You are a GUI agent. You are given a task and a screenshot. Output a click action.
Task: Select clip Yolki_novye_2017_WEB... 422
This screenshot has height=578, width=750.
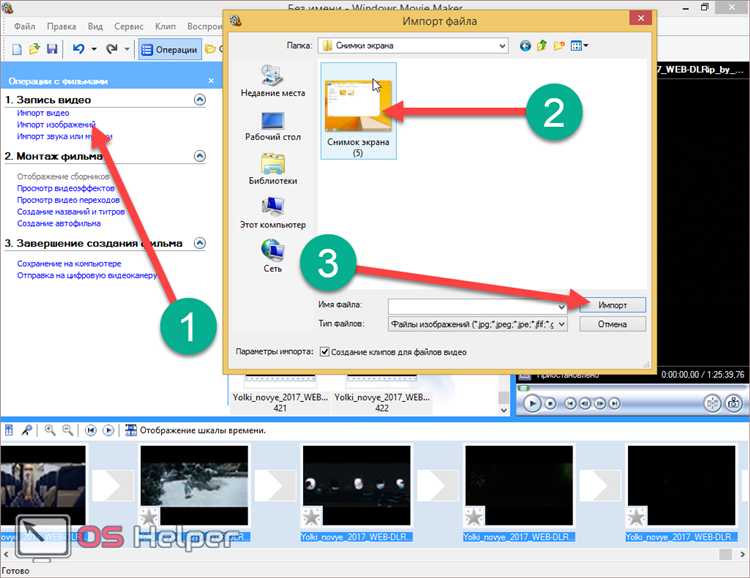(382, 394)
